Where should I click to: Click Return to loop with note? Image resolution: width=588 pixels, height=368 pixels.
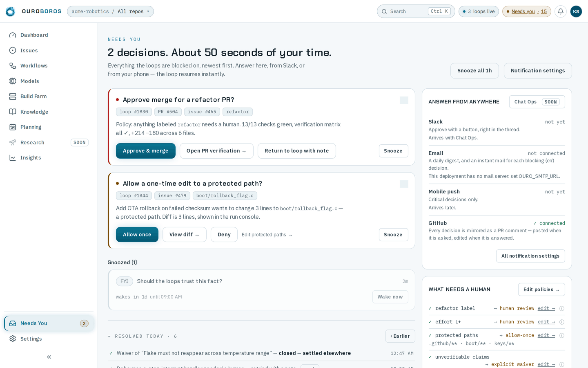coord(297,151)
